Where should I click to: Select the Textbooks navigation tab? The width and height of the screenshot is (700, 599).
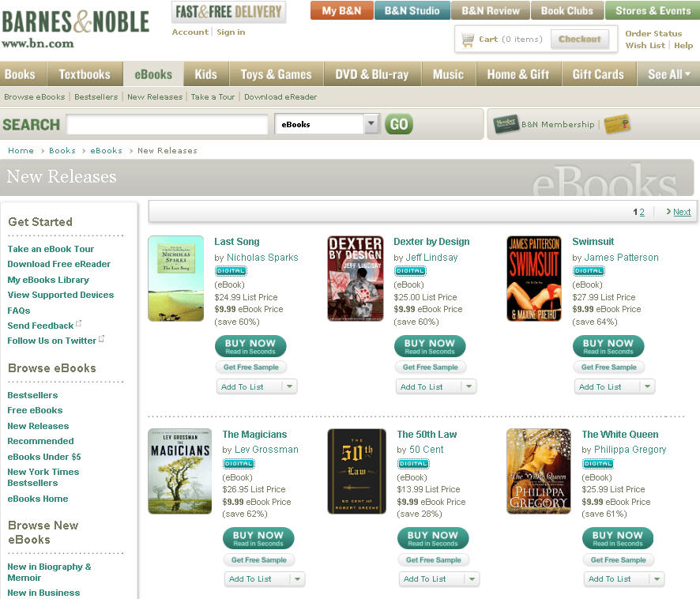pyautogui.click(x=85, y=74)
